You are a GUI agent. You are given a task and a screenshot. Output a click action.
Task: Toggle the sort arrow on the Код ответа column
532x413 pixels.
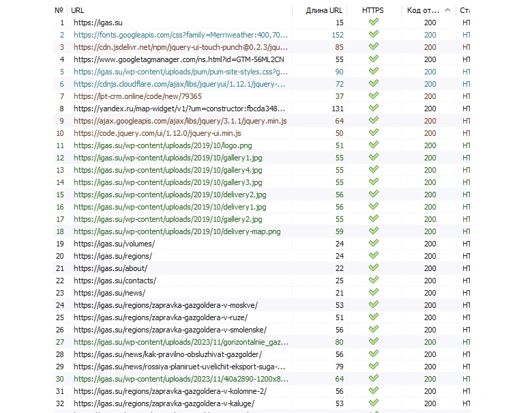448,10
